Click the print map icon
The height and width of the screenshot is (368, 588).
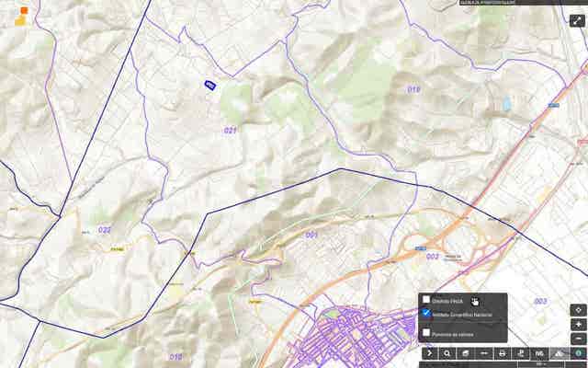click(x=503, y=353)
